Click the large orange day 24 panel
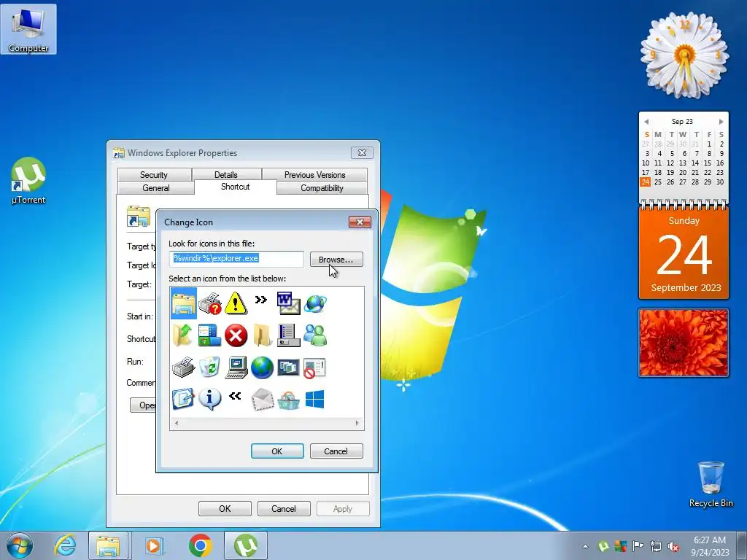Image resolution: width=747 pixels, height=560 pixels. coord(684,253)
